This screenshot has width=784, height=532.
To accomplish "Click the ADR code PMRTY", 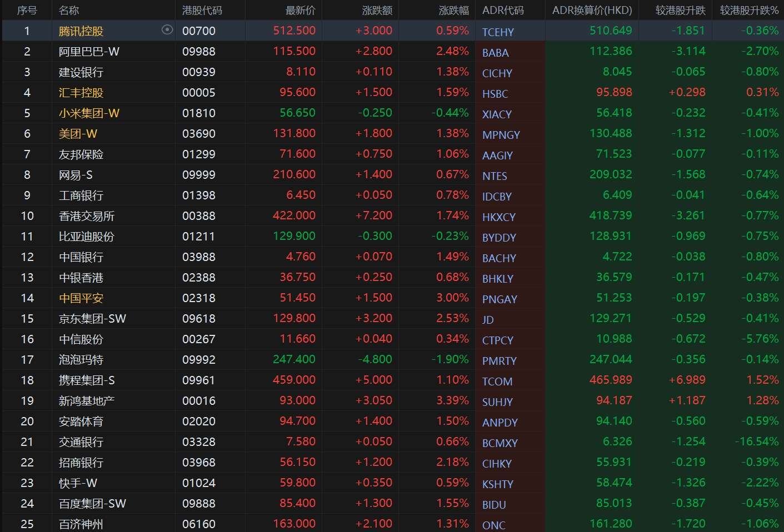I will 500,361.
